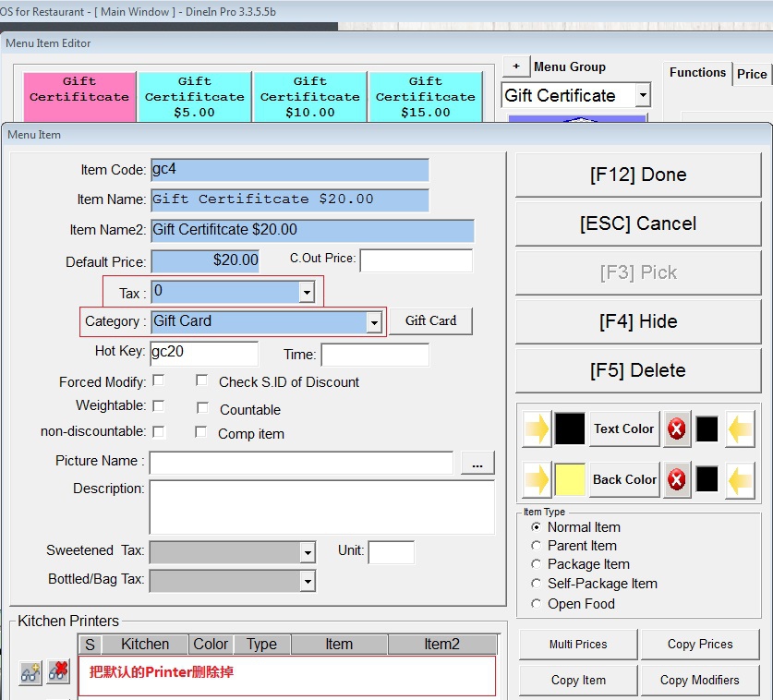The width and height of the screenshot is (773, 700).
Task: Select Open Food radio button
Action: tap(536, 603)
